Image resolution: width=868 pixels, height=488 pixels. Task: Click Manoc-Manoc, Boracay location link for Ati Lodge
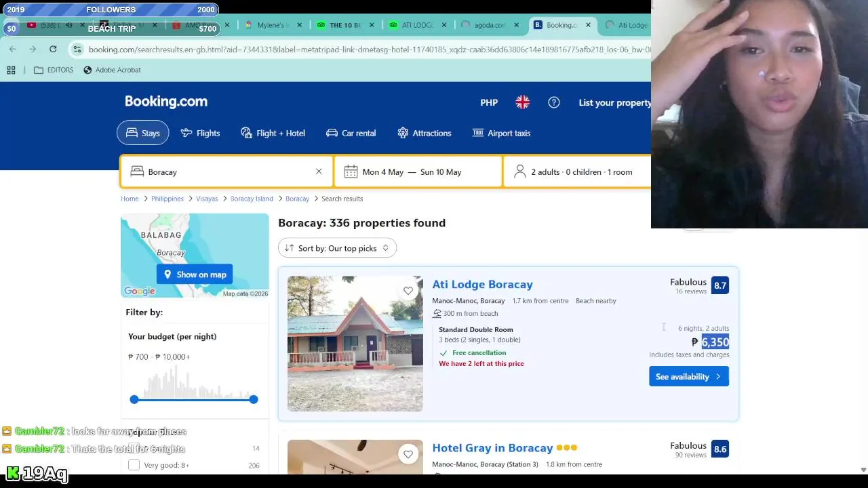469,301
